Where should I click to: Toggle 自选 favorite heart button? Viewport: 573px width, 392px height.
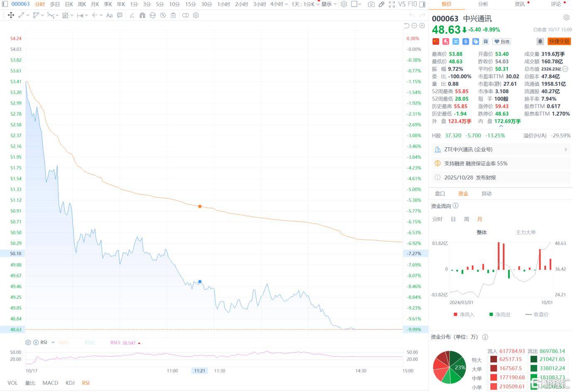pos(502,41)
